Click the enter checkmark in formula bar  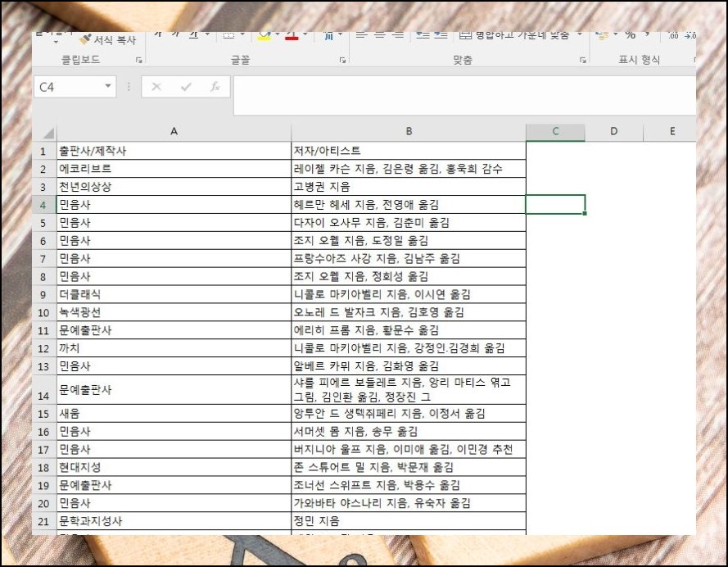(x=186, y=86)
